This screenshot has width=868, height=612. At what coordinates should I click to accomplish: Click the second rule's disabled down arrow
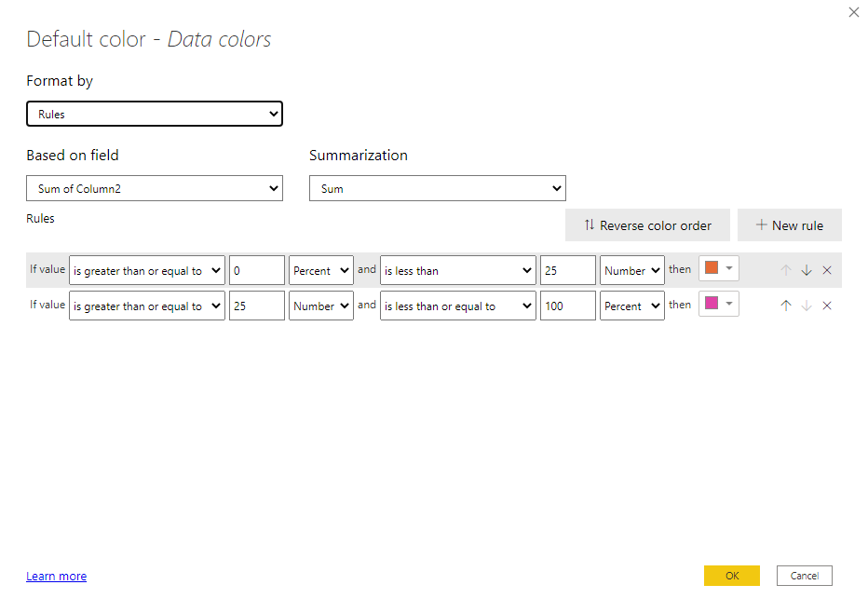[x=806, y=306]
